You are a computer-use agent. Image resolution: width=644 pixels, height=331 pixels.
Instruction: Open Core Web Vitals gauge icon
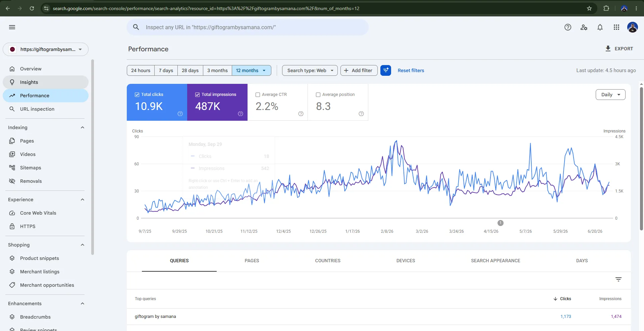pos(12,213)
